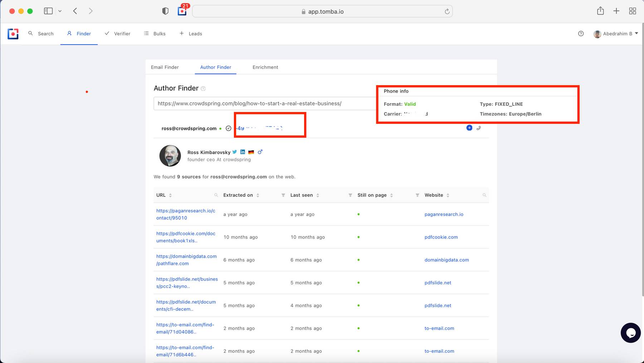Open the filter for the Still on page column
Image resolution: width=644 pixels, height=363 pixels.
pyautogui.click(x=418, y=195)
